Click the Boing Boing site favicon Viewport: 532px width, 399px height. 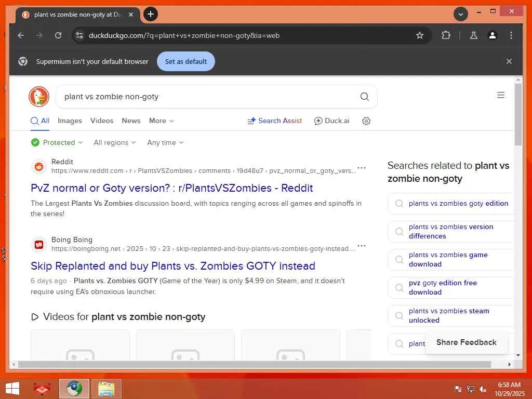[x=39, y=245]
